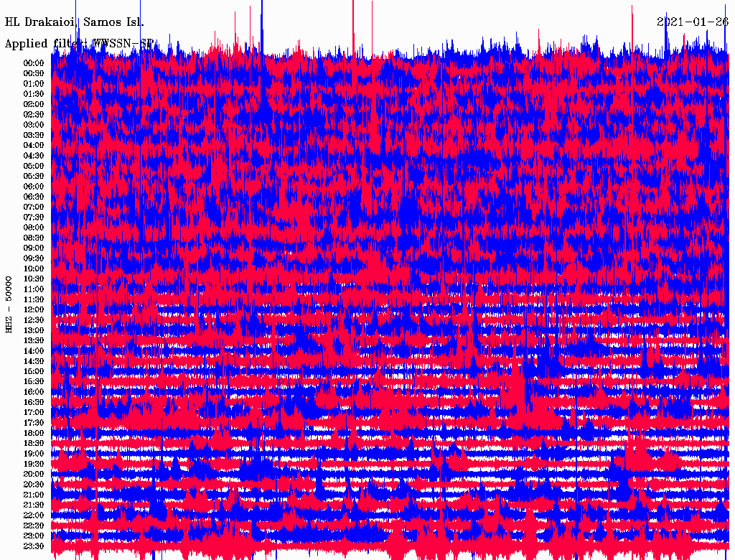Click the 04:30 time row label

34,155
